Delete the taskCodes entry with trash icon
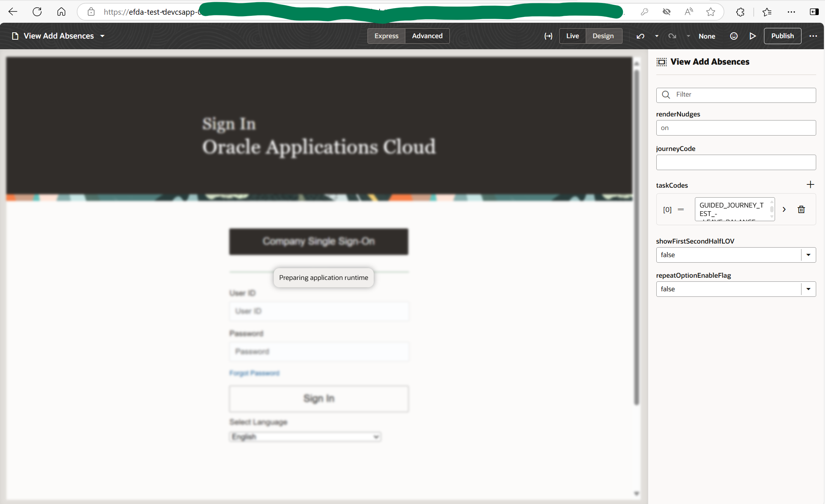 (801, 209)
